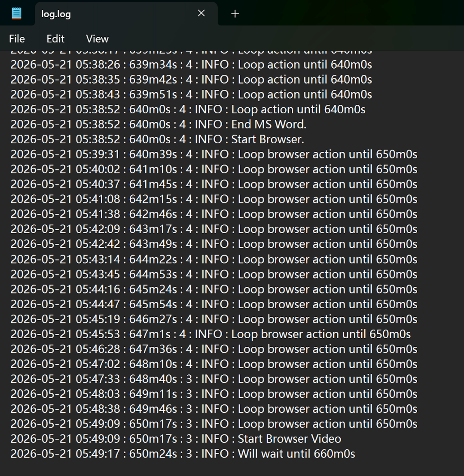Image resolution: width=464 pixels, height=476 pixels.
Task: Place cursor in the 646m27s log line
Action: [x=214, y=319]
